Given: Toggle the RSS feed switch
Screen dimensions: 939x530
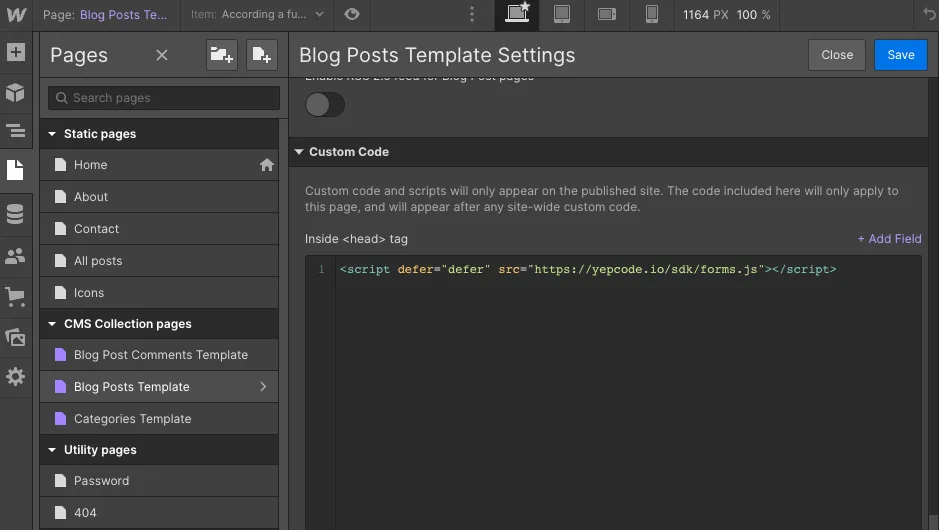Looking at the screenshot, I should click(324, 104).
